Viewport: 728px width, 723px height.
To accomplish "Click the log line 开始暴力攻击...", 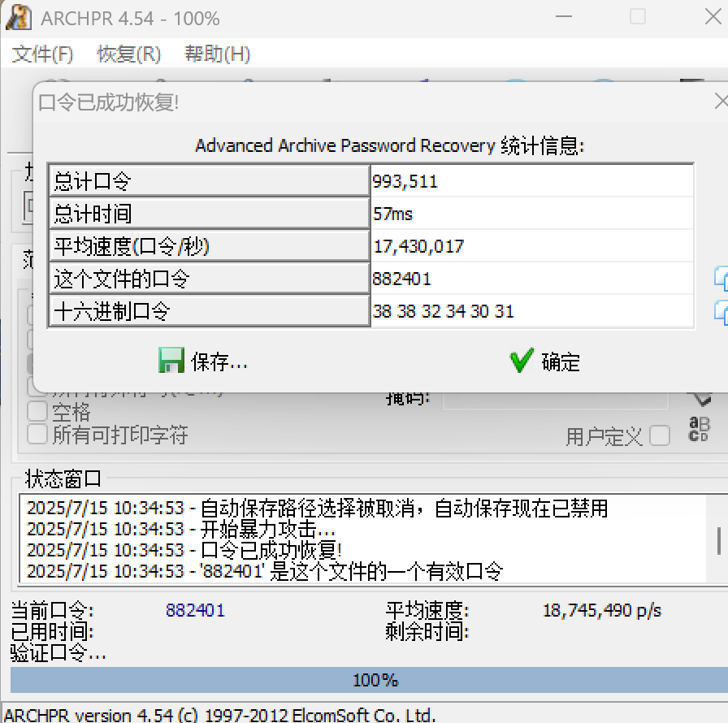I will (x=181, y=529).
